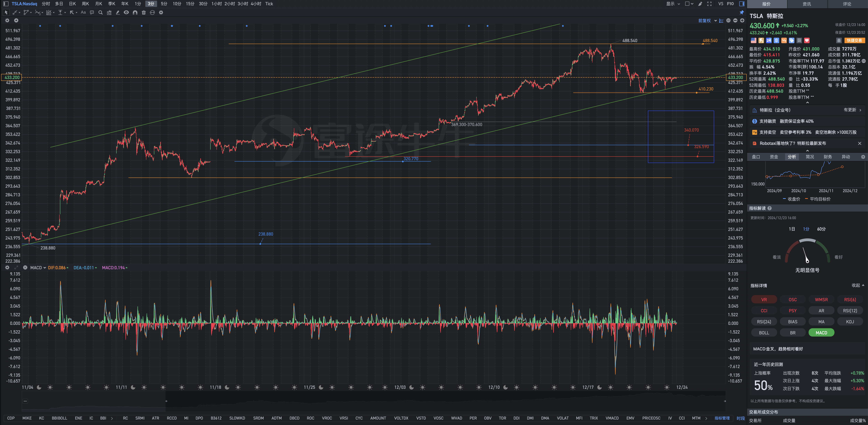Zoom in chart with plus icon
This screenshot has height=425, width=868.
pyautogui.click(x=742, y=21)
